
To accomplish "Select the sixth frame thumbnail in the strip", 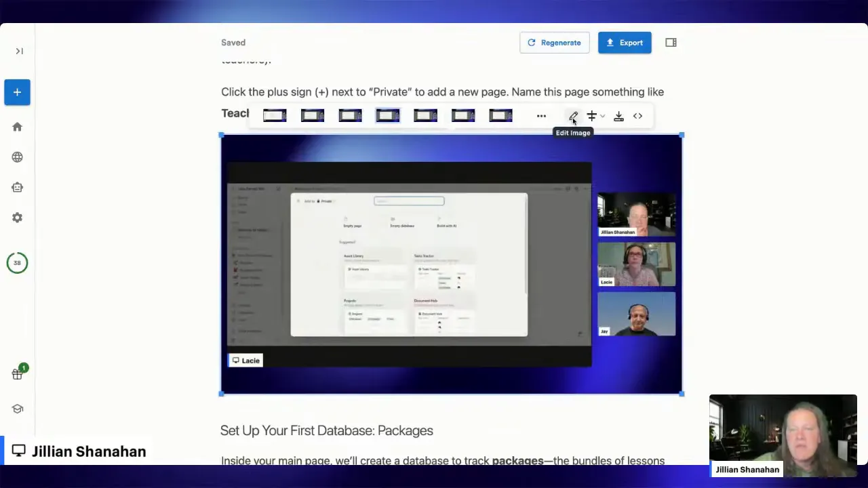I will pos(463,116).
